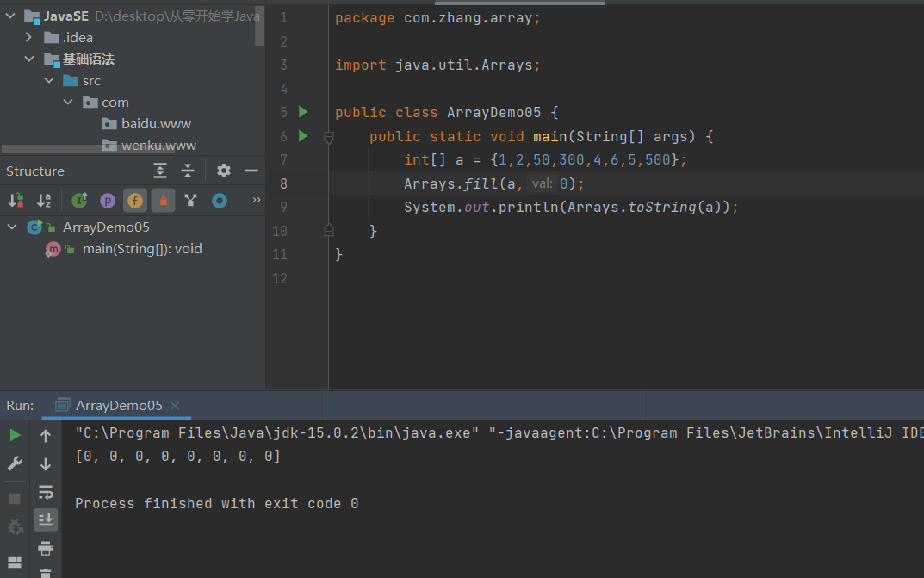This screenshot has height=578, width=924.
Task: Click on 'import java.util.Arrays;' line
Action: pyautogui.click(x=437, y=65)
